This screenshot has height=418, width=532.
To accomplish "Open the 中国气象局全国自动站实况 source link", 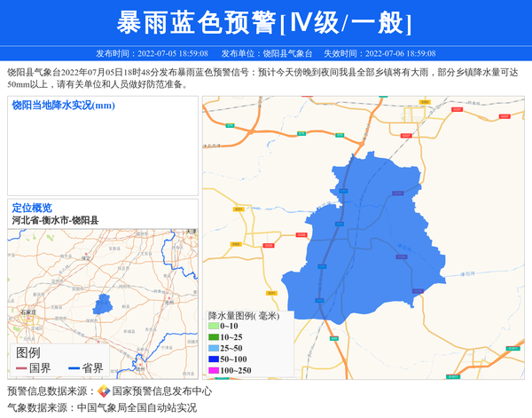I will 137,407.
